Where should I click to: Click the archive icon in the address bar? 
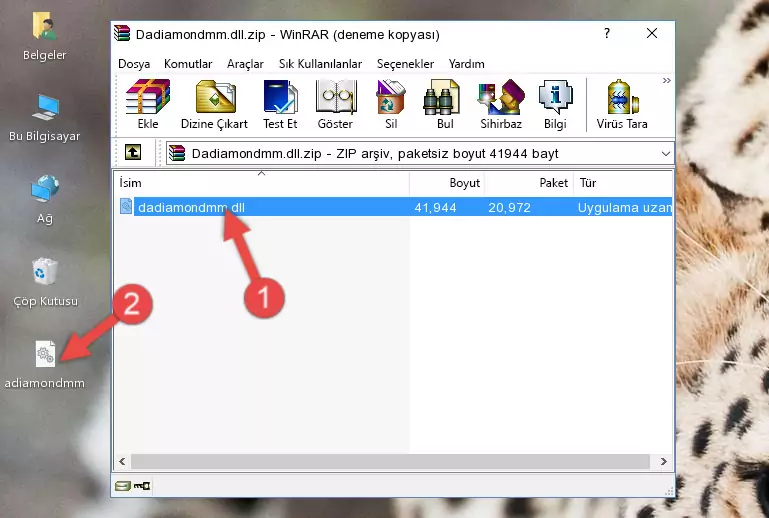[x=177, y=154]
